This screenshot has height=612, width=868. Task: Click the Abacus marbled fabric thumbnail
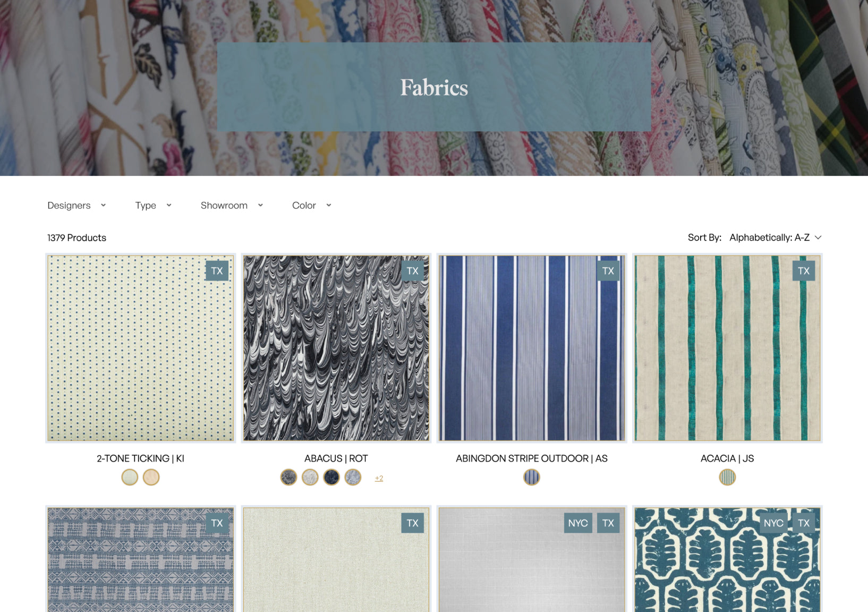coord(336,348)
